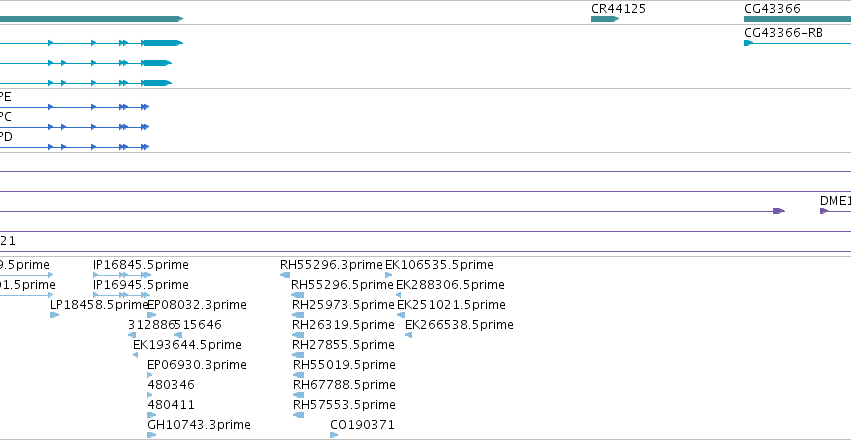Select the CR44125 gene feature bar
The width and height of the screenshot is (851, 440).
[605, 19]
